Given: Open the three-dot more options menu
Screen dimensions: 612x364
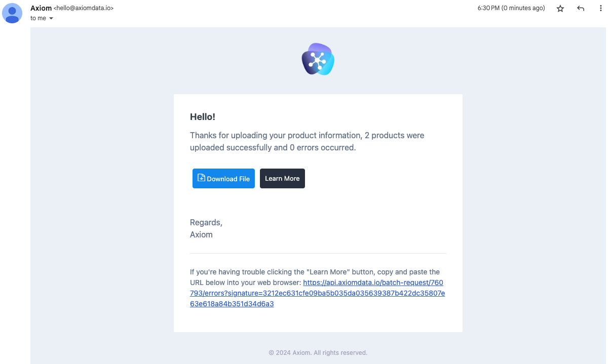Looking at the screenshot, I should click(x=600, y=9).
